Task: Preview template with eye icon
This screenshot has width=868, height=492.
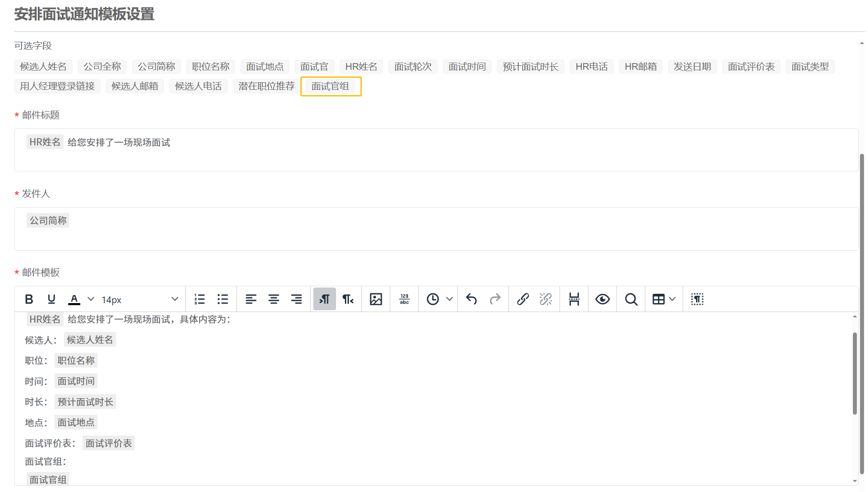Action: (x=603, y=299)
